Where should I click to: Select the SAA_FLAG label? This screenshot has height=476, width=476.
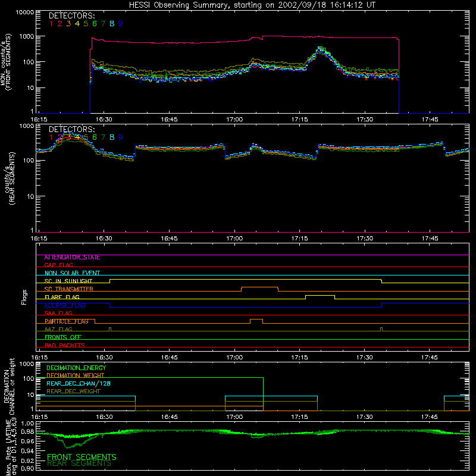pos(58,314)
